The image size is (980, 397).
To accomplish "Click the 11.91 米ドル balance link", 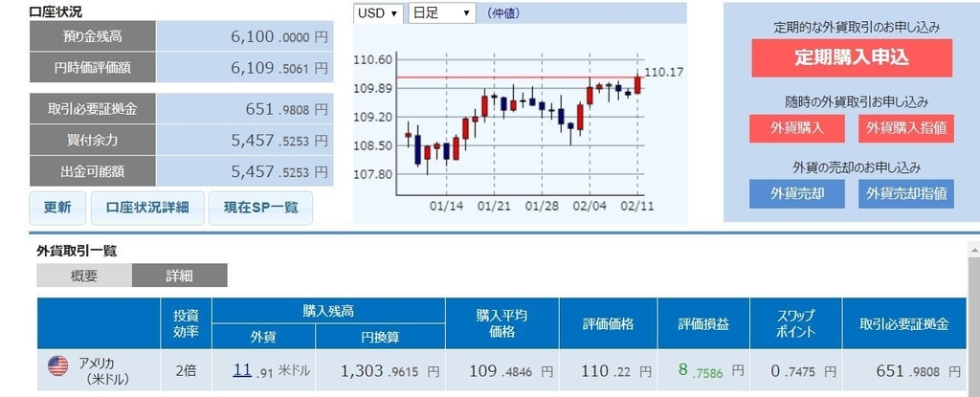I will click(x=242, y=370).
